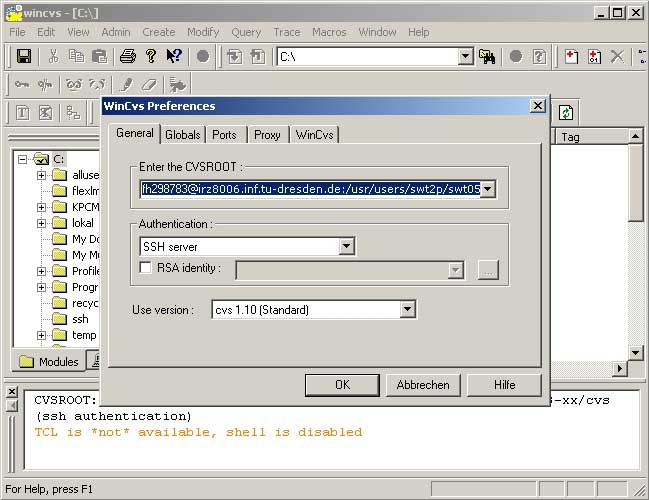
Task: Close the console output pane with X
Action: pyautogui.click(x=12, y=391)
